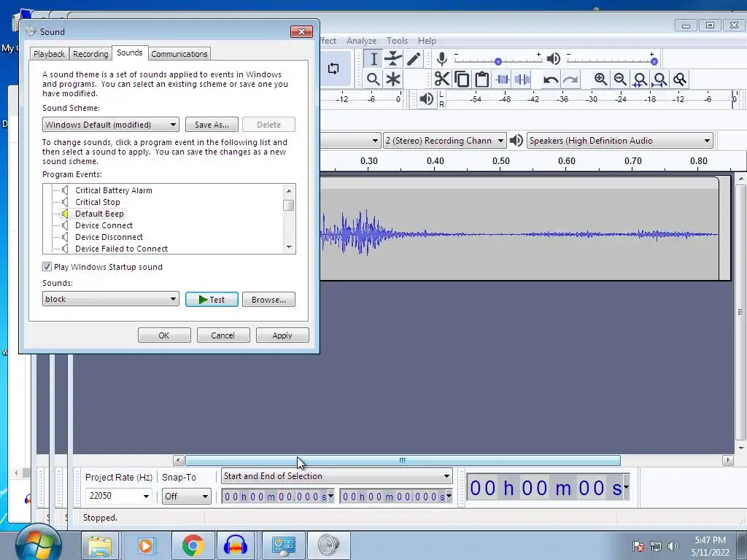The height and width of the screenshot is (560, 747).
Task: Click the Silence audio selection icon
Action: pyautogui.click(x=522, y=79)
